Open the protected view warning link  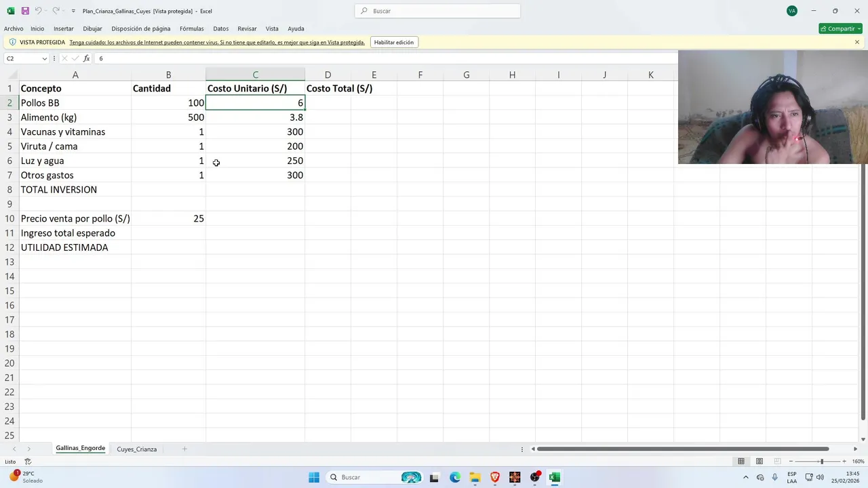click(x=217, y=42)
